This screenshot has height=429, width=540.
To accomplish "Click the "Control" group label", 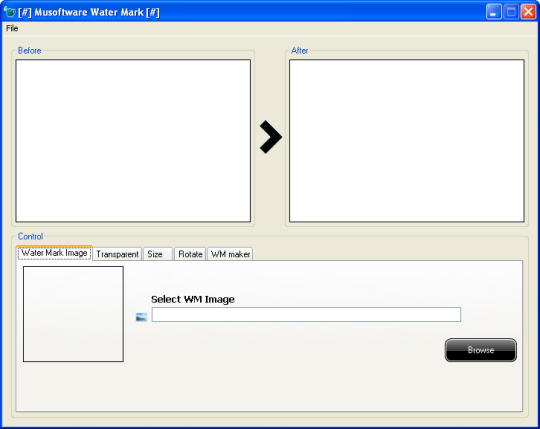I will [30, 237].
